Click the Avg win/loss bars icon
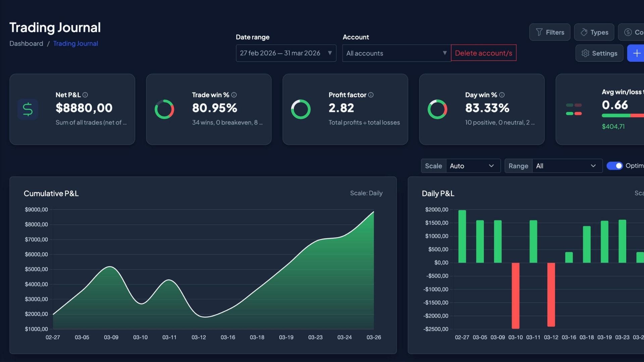This screenshot has width=644, height=362. (x=574, y=109)
